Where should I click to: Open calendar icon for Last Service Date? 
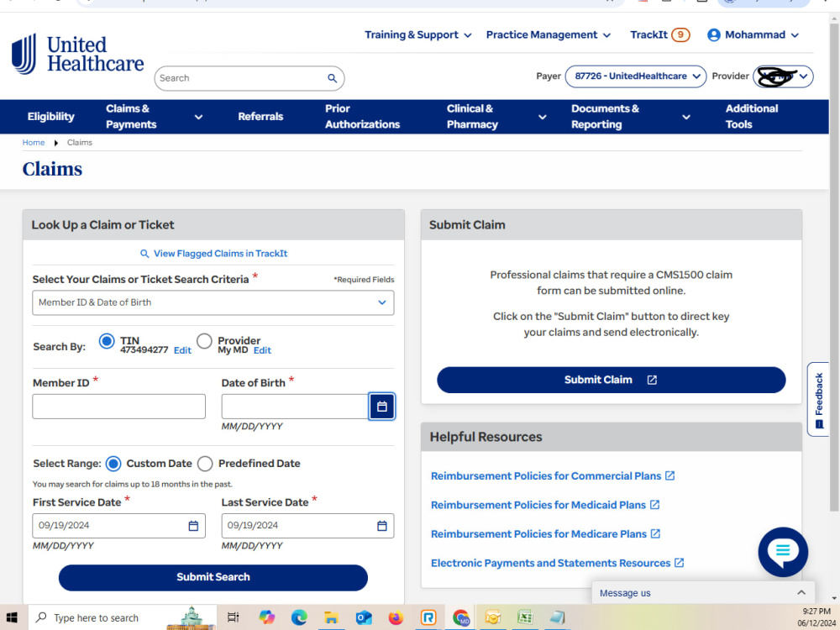point(382,526)
